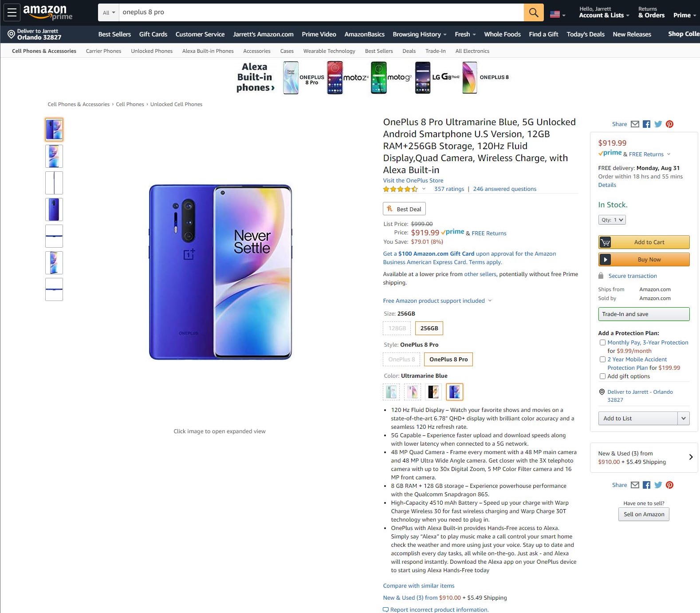The width and height of the screenshot is (700, 613).
Task: Select the second product thumbnail
Action: [54, 156]
